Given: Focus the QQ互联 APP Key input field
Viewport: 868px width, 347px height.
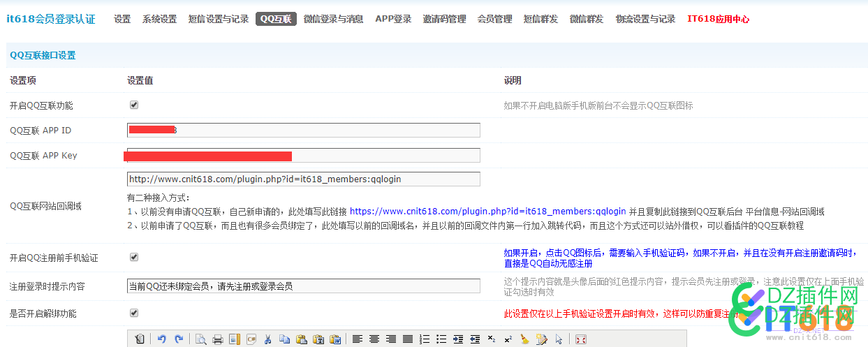Looking at the screenshot, I should 304,155.
